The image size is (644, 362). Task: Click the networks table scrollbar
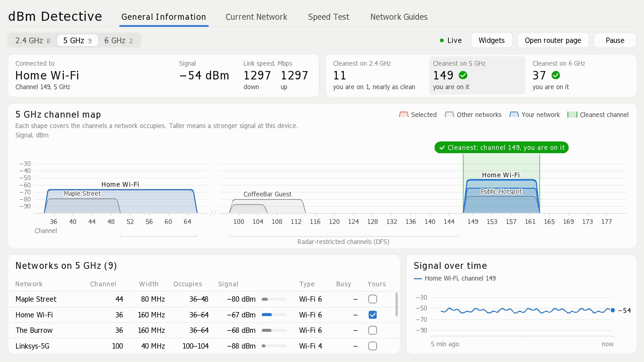(397, 304)
